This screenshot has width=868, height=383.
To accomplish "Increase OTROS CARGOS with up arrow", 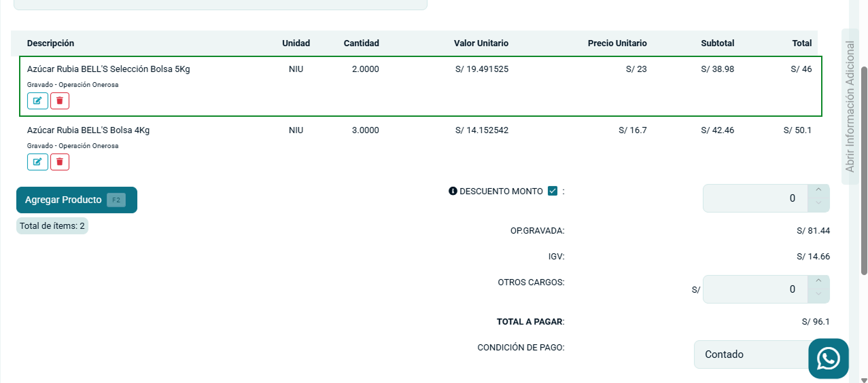I will [x=818, y=282].
